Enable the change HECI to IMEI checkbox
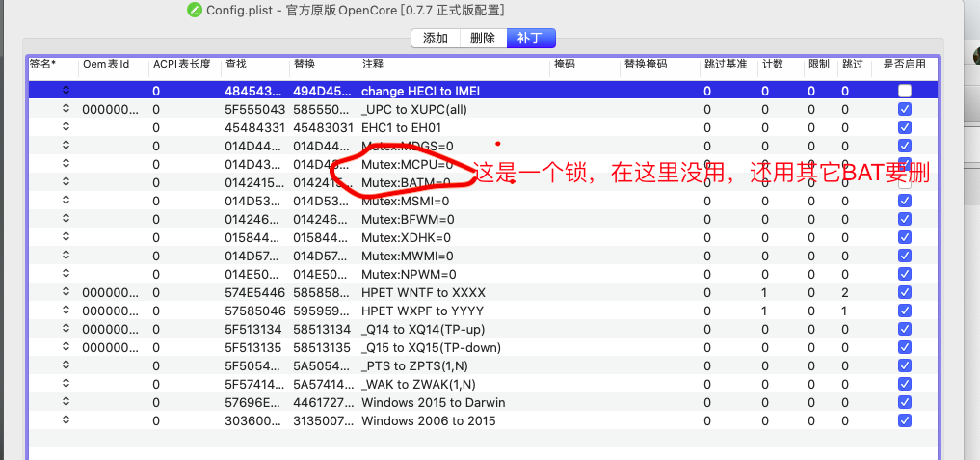Viewport: 980px width, 460px height. point(905,91)
